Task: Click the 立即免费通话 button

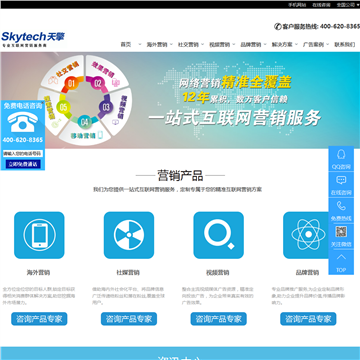Action: (23, 164)
